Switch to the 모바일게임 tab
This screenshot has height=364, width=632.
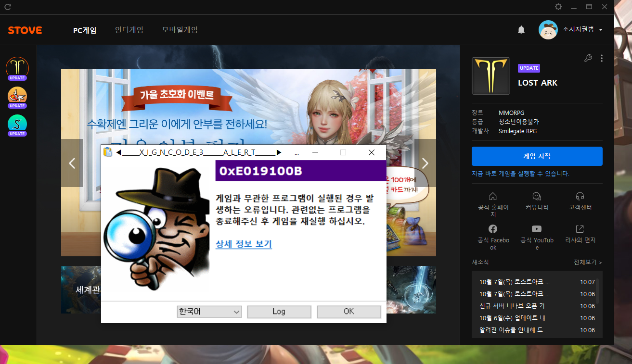(180, 30)
